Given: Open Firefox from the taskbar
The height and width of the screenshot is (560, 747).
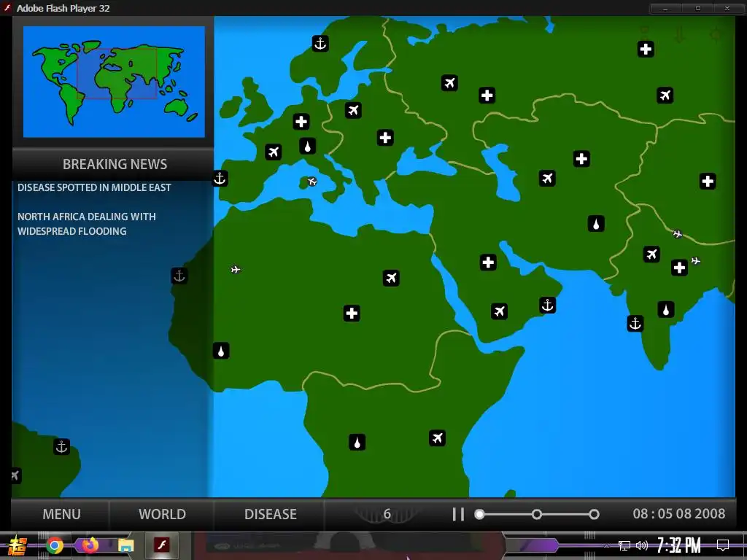Looking at the screenshot, I should coord(90,545).
